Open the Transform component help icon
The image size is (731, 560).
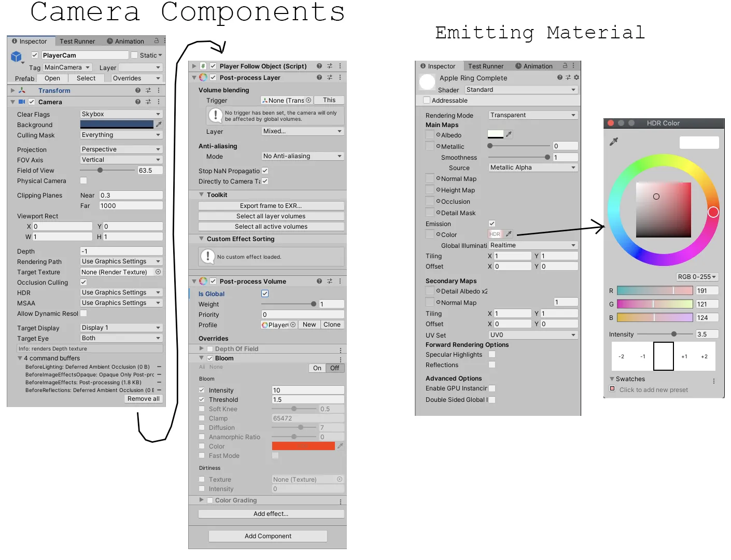point(138,90)
